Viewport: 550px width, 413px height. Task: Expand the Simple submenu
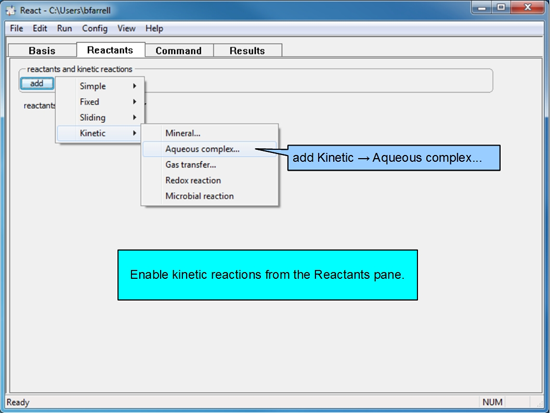click(x=100, y=86)
